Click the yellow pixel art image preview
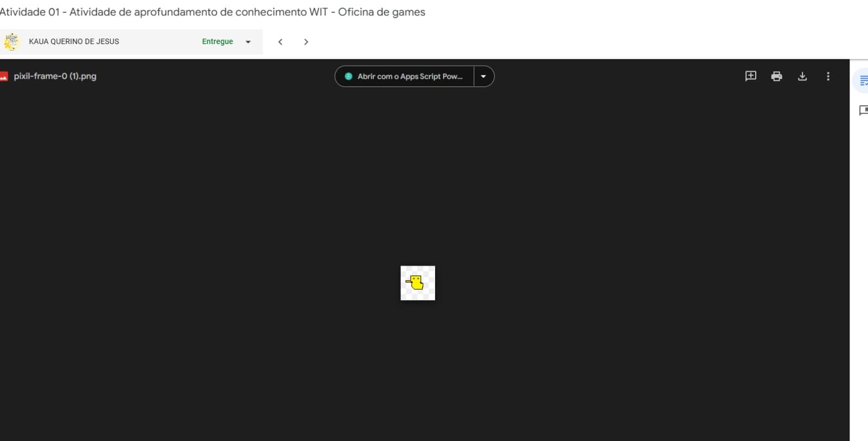Viewport: 868px width, 441px height. (418, 283)
